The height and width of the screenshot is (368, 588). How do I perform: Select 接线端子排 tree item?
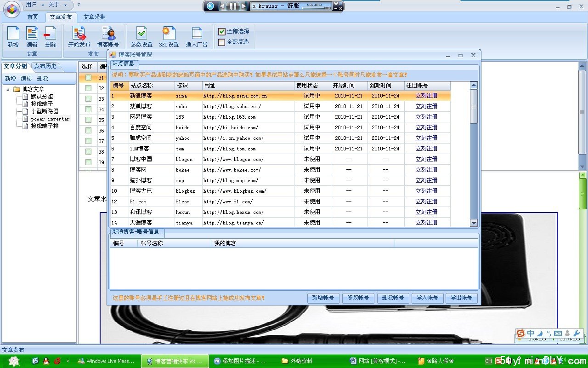tap(45, 126)
